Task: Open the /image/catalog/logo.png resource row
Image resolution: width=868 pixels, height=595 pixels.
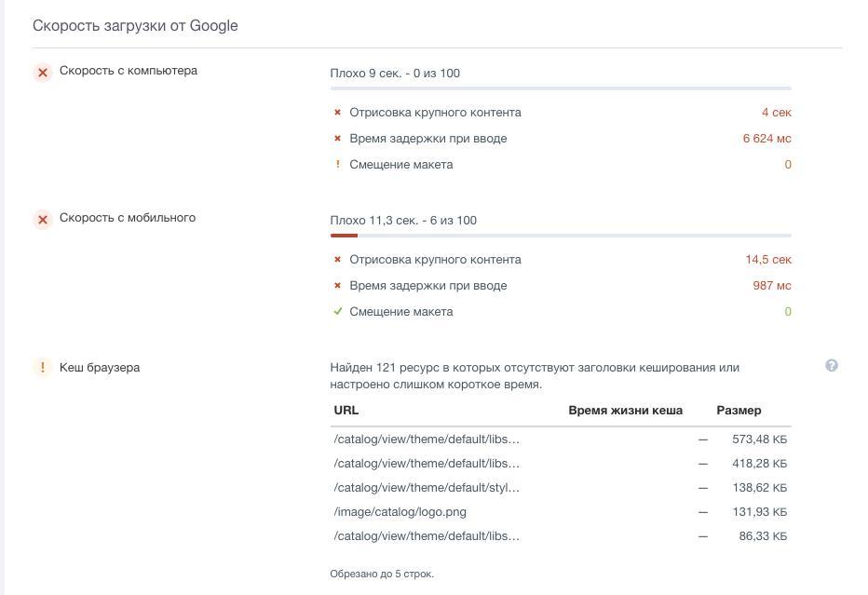Action: coord(400,512)
